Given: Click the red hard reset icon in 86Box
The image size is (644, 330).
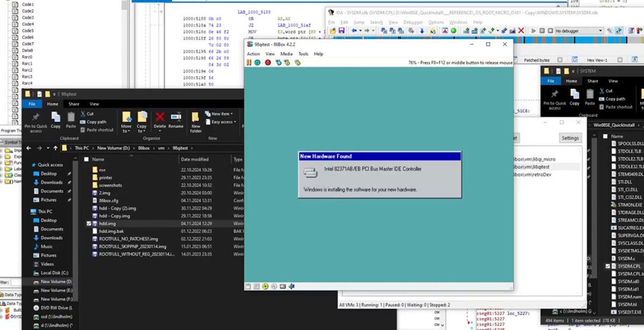Looking at the screenshot, I should coord(267,62).
